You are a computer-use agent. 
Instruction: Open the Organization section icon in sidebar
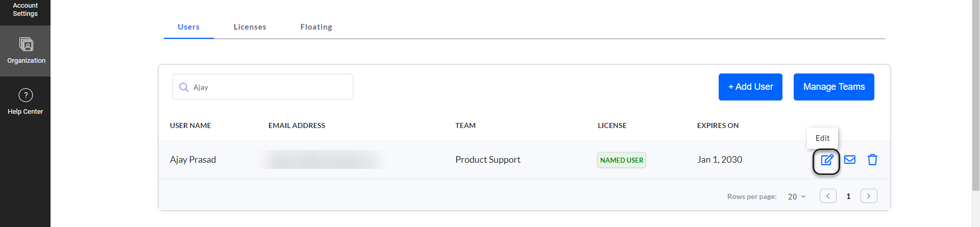click(26, 44)
